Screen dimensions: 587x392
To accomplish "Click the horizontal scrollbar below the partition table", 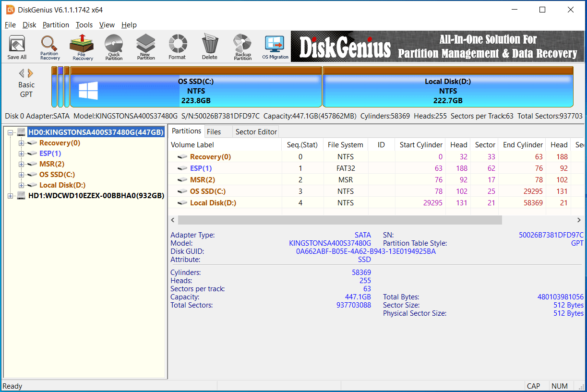I will point(336,220).
